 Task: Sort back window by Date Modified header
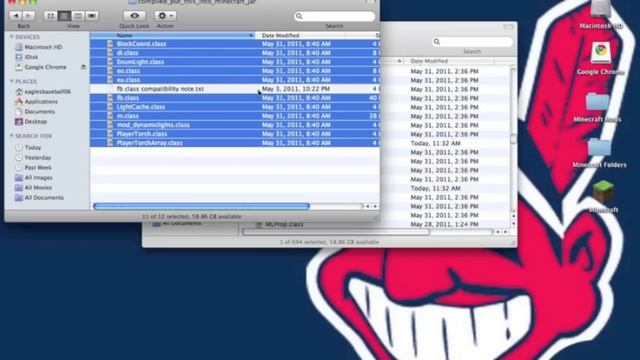449,61
